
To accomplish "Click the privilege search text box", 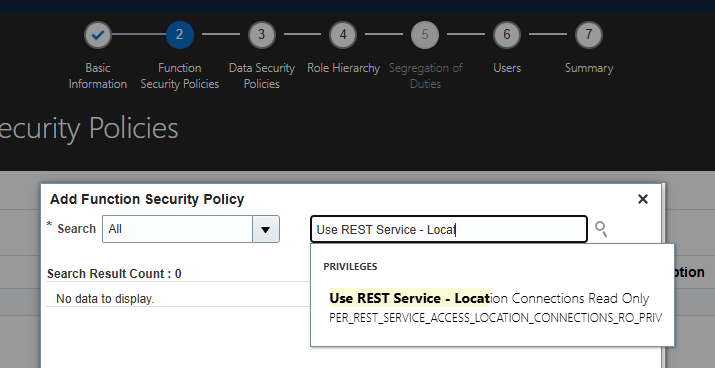I will [449, 229].
